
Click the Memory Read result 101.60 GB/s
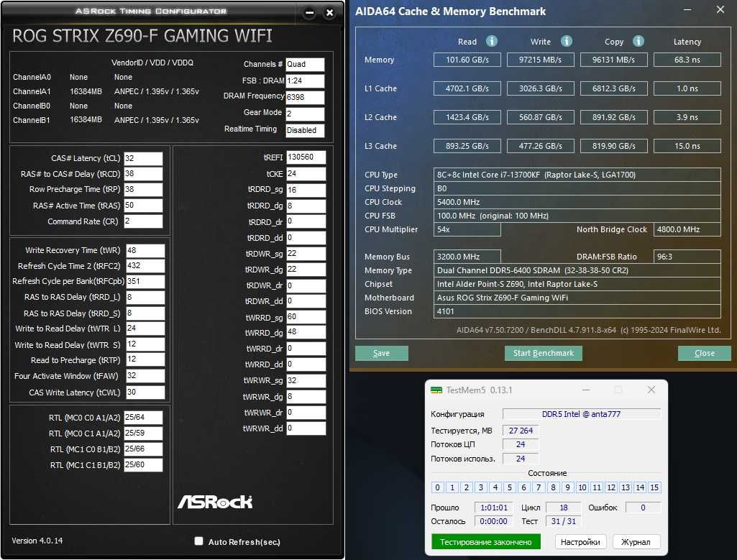(x=467, y=60)
